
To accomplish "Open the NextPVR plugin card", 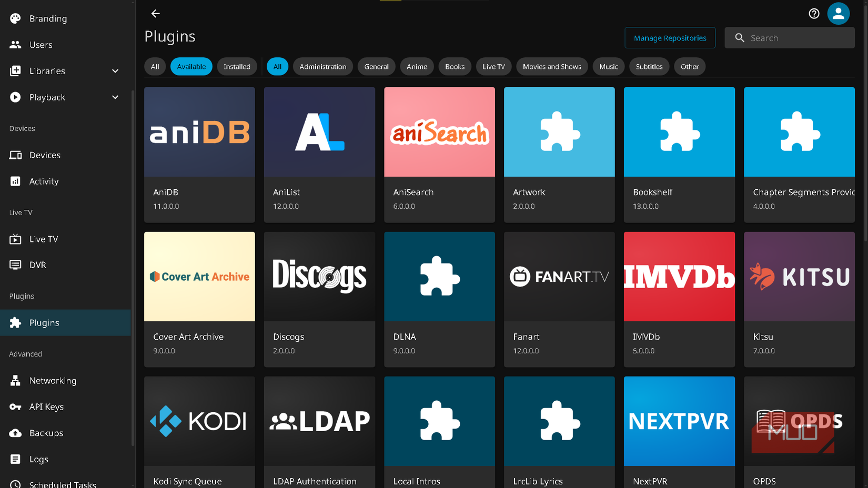I will click(679, 432).
